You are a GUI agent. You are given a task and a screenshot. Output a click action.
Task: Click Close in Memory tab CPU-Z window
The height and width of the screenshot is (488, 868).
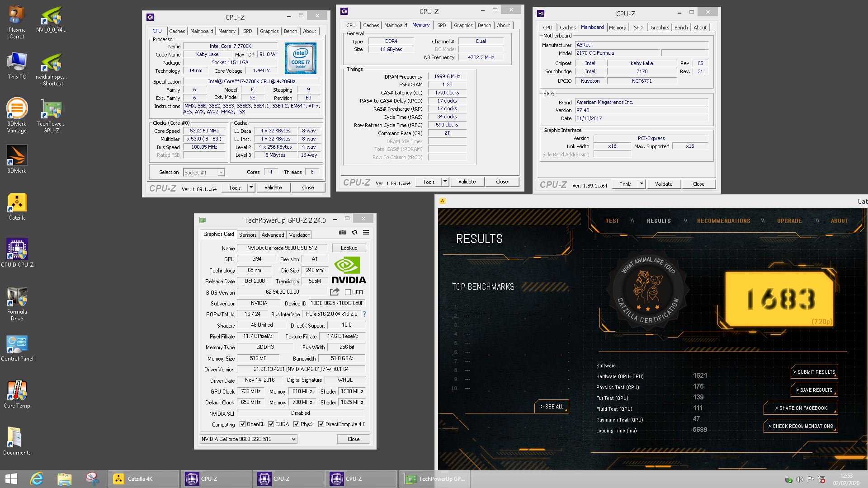coord(502,182)
